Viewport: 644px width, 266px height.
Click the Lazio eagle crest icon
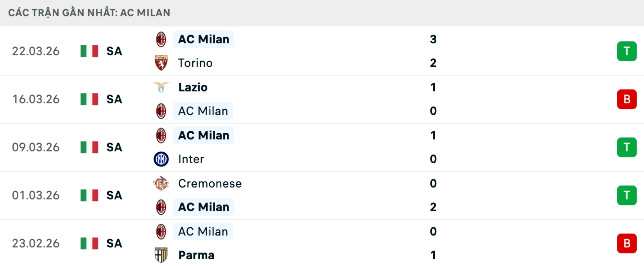coord(161,87)
